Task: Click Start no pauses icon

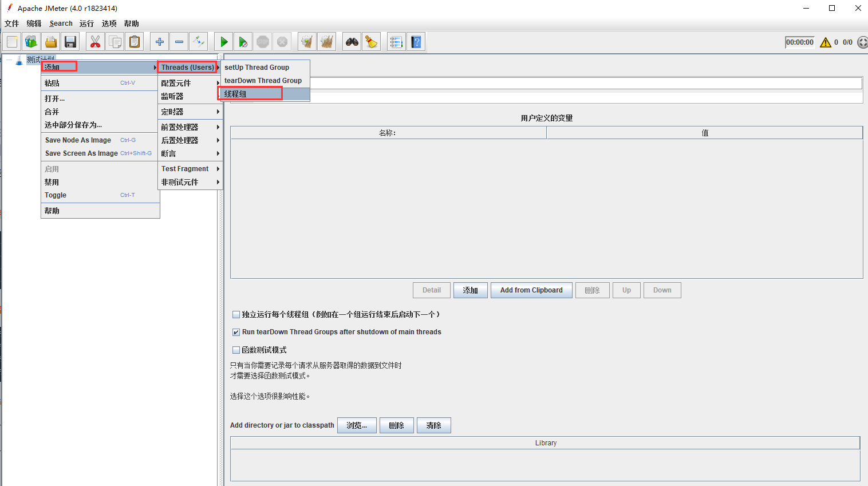Action: click(x=243, y=42)
